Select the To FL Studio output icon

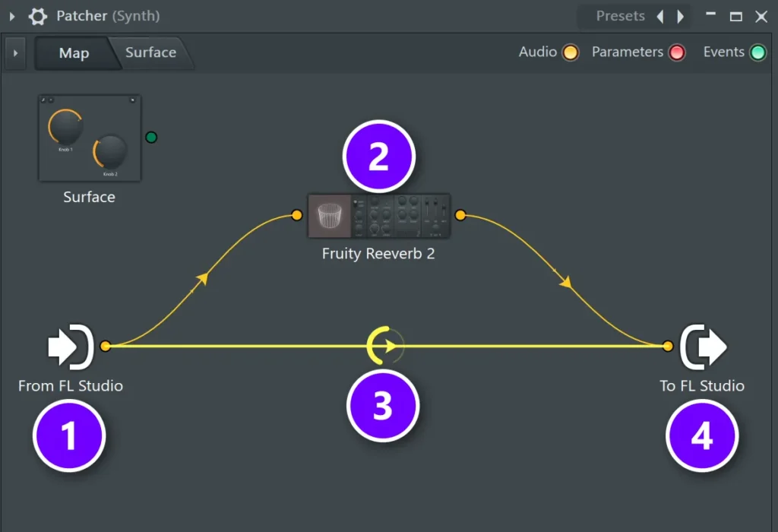704,347
